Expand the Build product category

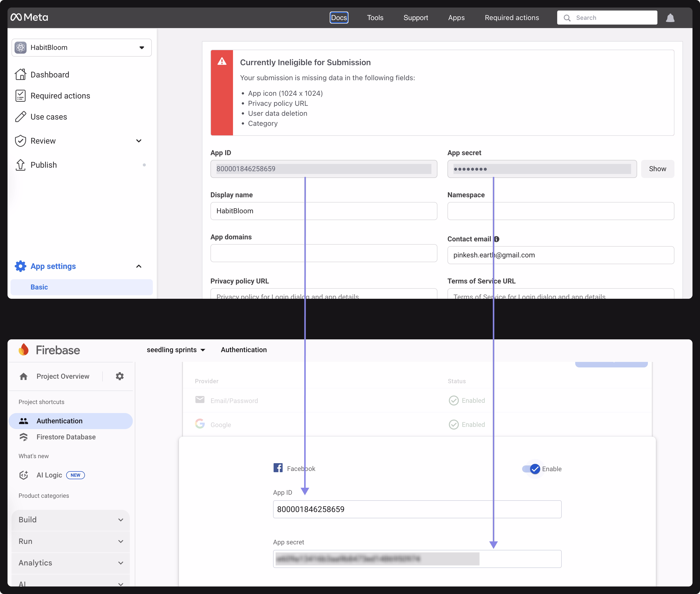click(x=71, y=520)
